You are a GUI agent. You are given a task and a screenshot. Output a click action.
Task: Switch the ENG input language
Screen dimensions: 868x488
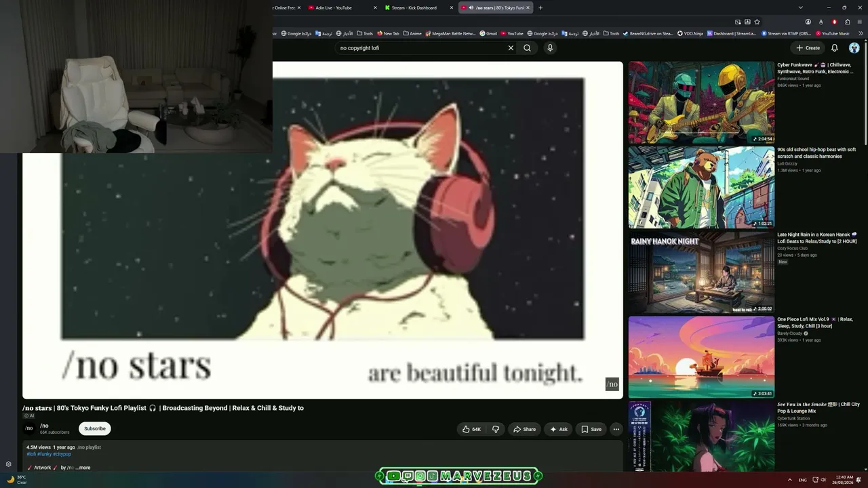point(803,480)
